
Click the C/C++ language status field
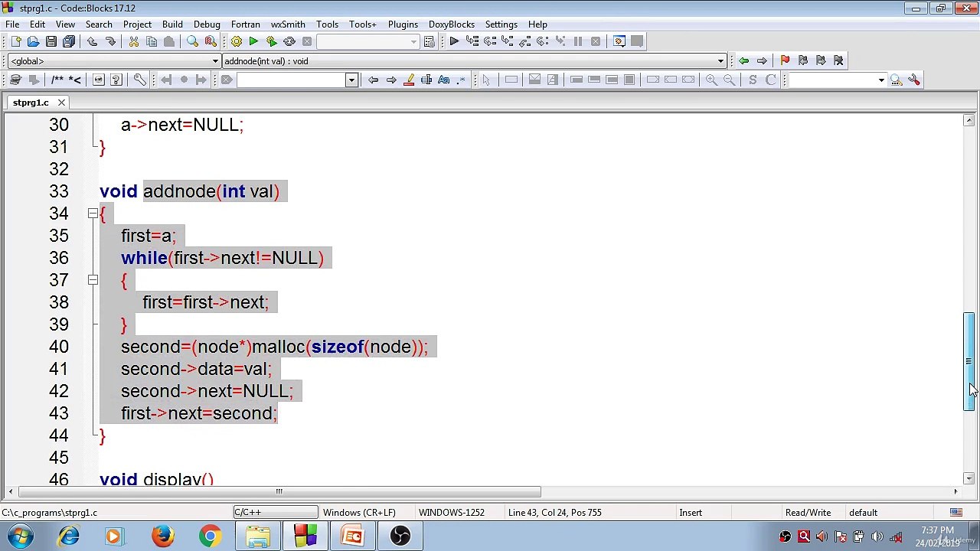click(276, 513)
